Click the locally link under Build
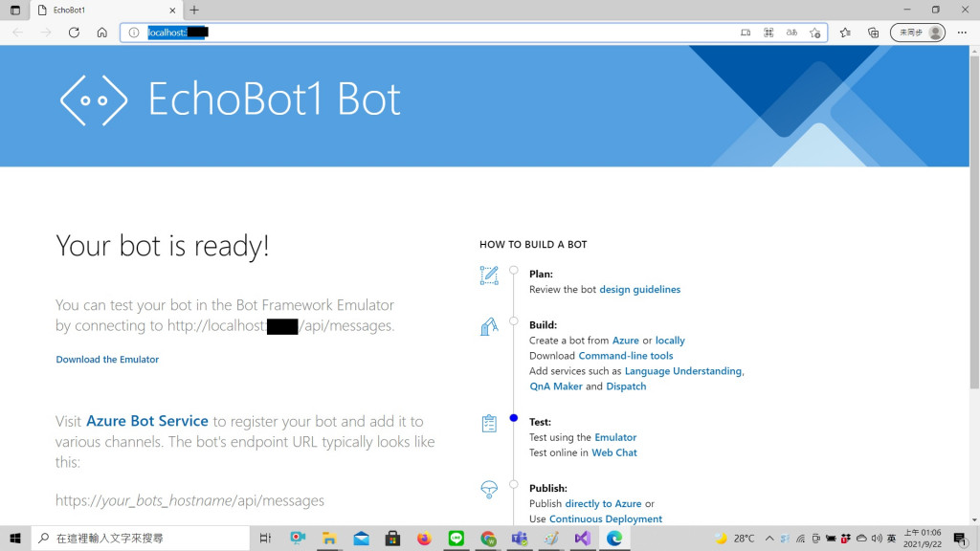 (670, 341)
